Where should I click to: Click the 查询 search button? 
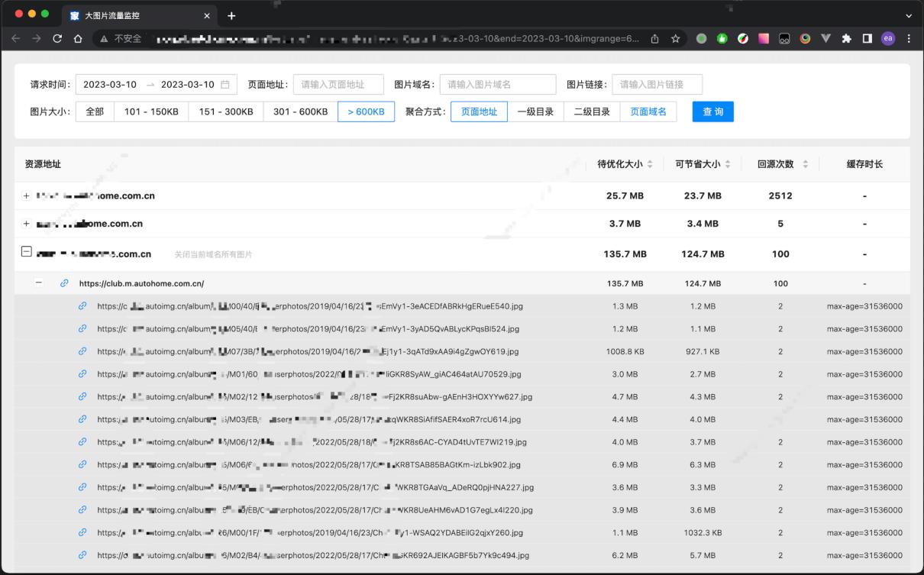pyautogui.click(x=712, y=111)
